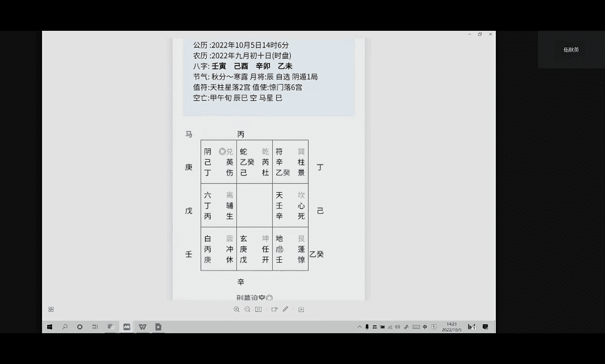Open Task View on the taskbar
This screenshot has height=364, width=605.
pos(95,326)
